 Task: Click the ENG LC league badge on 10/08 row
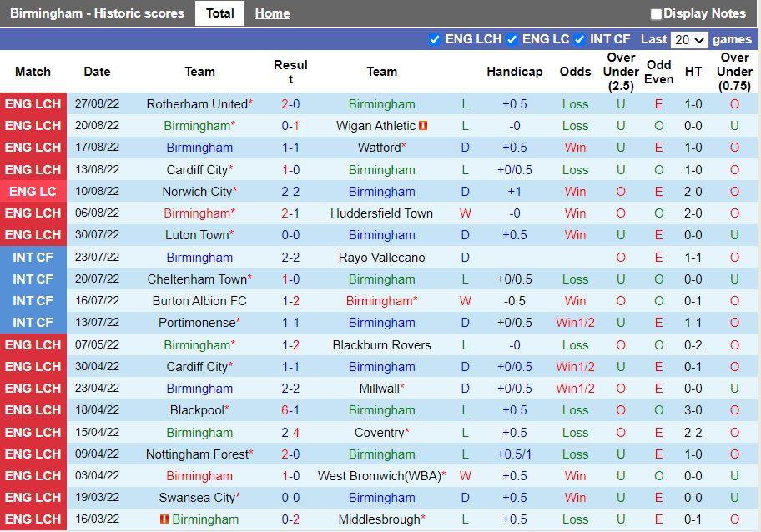coord(33,191)
